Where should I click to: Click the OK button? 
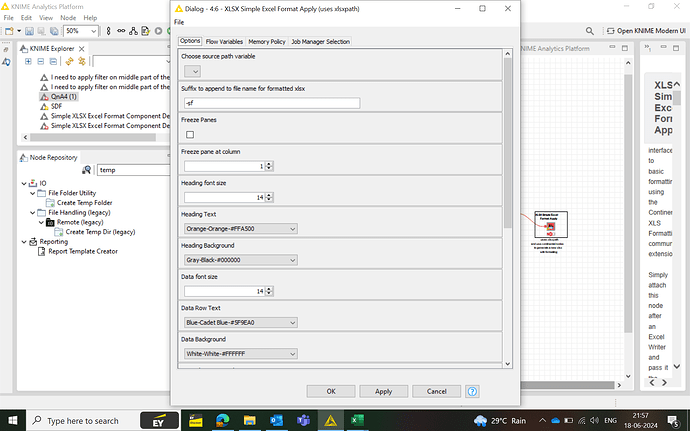pyautogui.click(x=331, y=391)
